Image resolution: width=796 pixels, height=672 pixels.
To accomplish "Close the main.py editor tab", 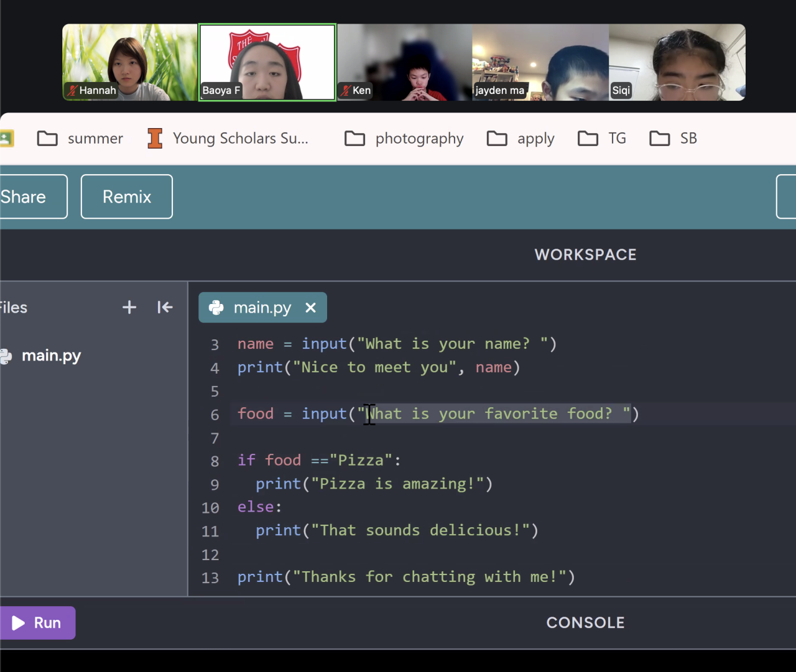I will tap(311, 308).
